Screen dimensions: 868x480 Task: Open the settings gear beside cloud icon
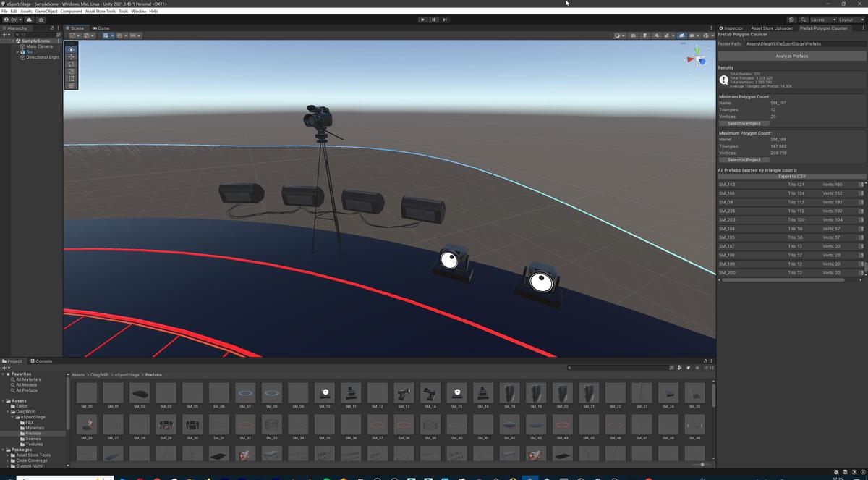coord(41,20)
